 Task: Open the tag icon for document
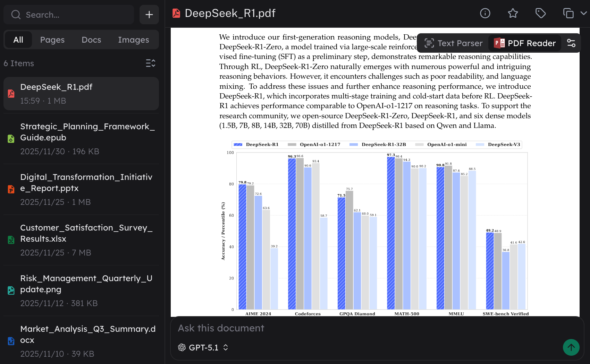(540, 13)
